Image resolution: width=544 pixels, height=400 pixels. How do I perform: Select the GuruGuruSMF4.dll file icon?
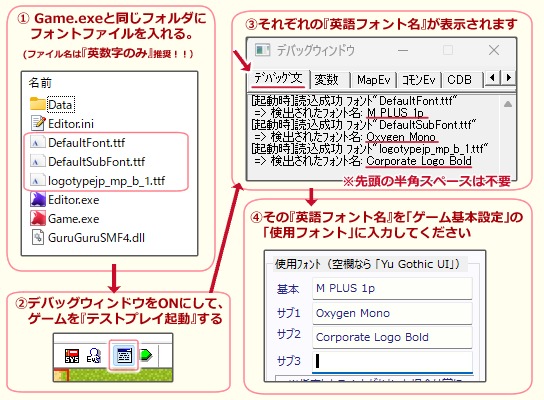pos(38,237)
